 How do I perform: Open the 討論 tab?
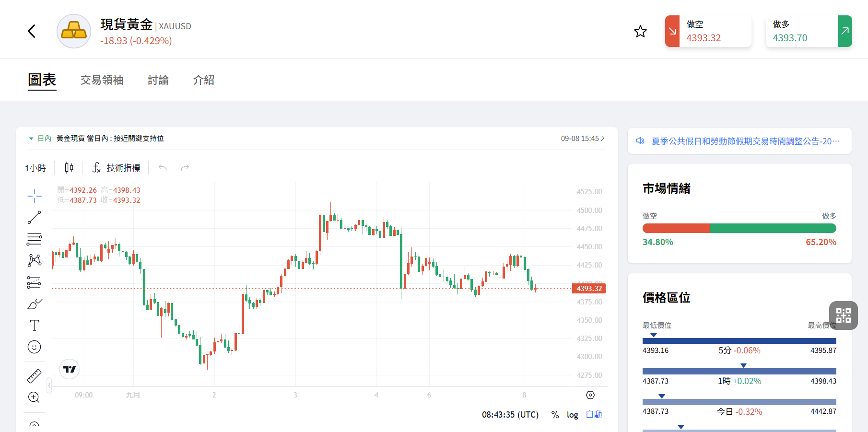[x=158, y=80]
